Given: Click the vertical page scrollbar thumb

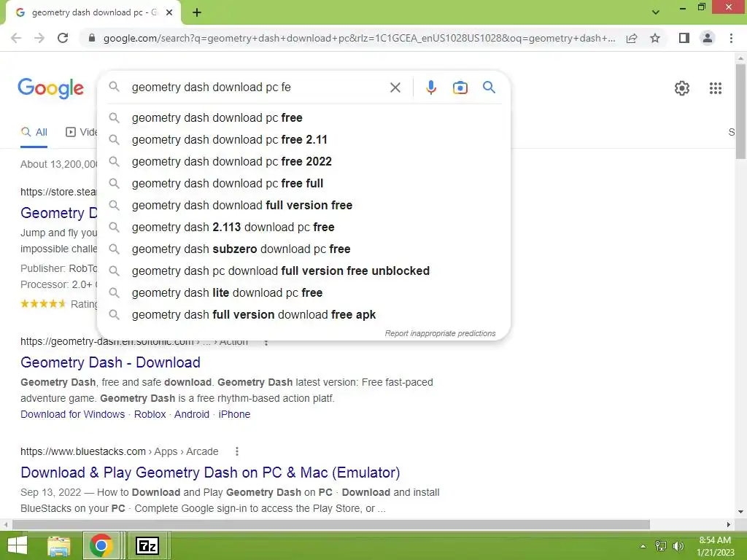Looking at the screenshot, I should click(x=740, y=111).
